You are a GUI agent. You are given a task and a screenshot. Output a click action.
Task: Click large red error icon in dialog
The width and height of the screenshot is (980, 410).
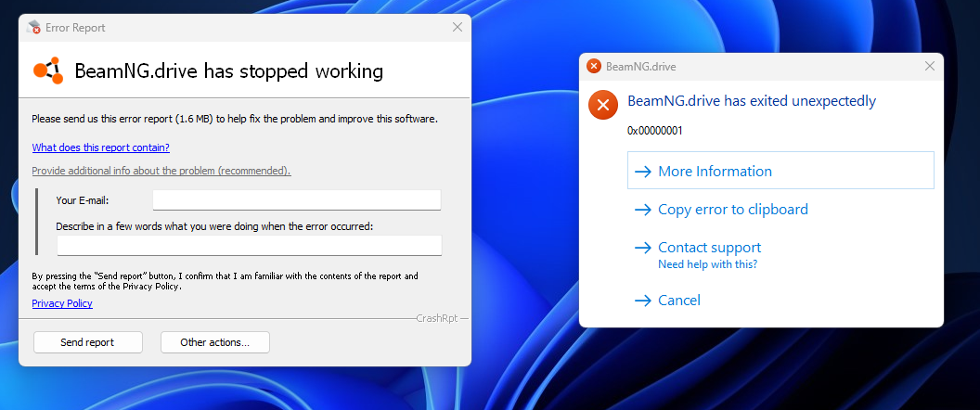603,105
